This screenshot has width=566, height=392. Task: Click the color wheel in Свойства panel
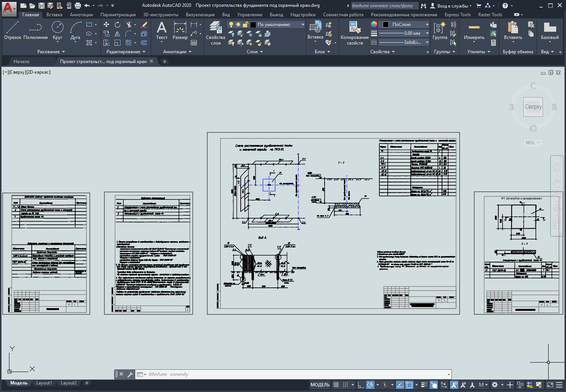pyautogui.click(x=374, y=24)
